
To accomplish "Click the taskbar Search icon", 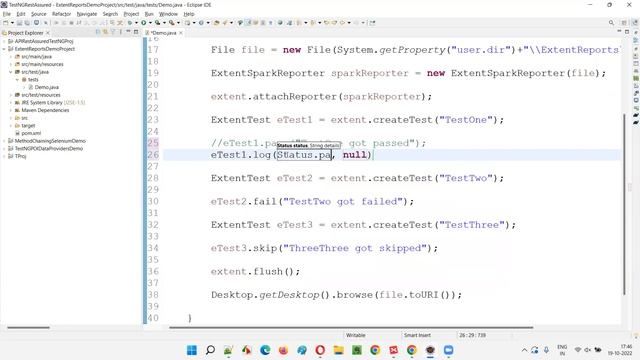I will click(x=210, y=350).
